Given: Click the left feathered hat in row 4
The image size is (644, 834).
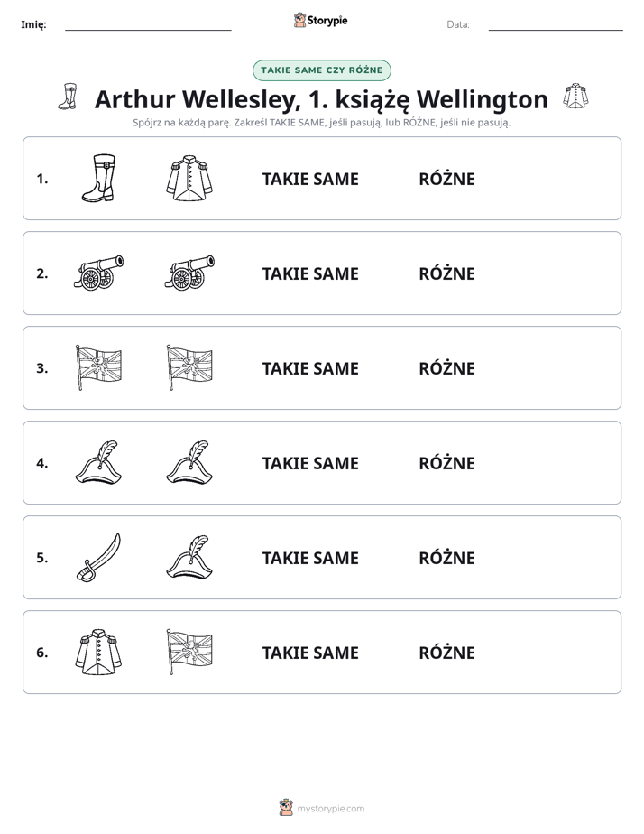Looking at the screenshot, I should tap(98, 462).
